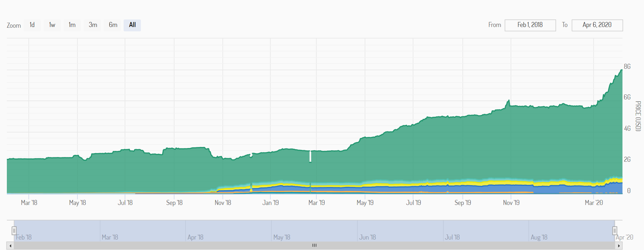Click the Mar '18 axis label
This screenshot has width=644, height=250.
click(29, 203)
